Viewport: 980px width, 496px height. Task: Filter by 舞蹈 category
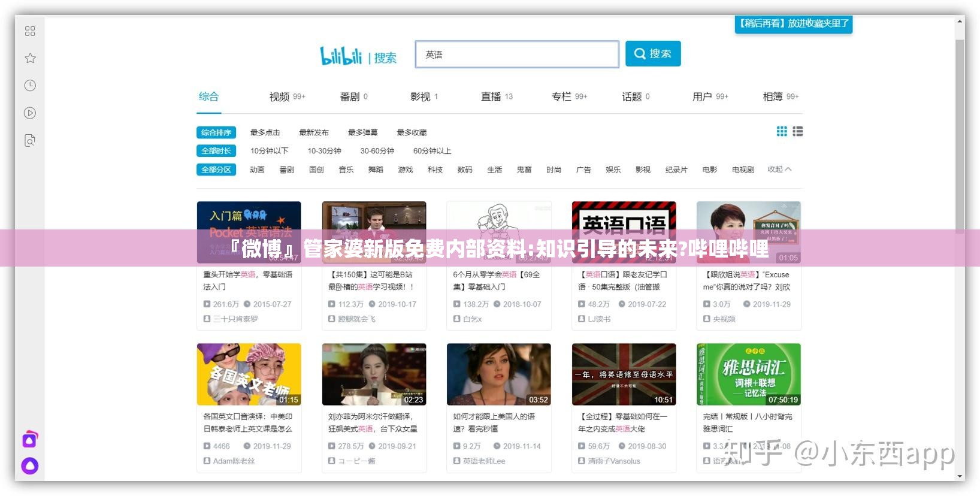[376, 170]
